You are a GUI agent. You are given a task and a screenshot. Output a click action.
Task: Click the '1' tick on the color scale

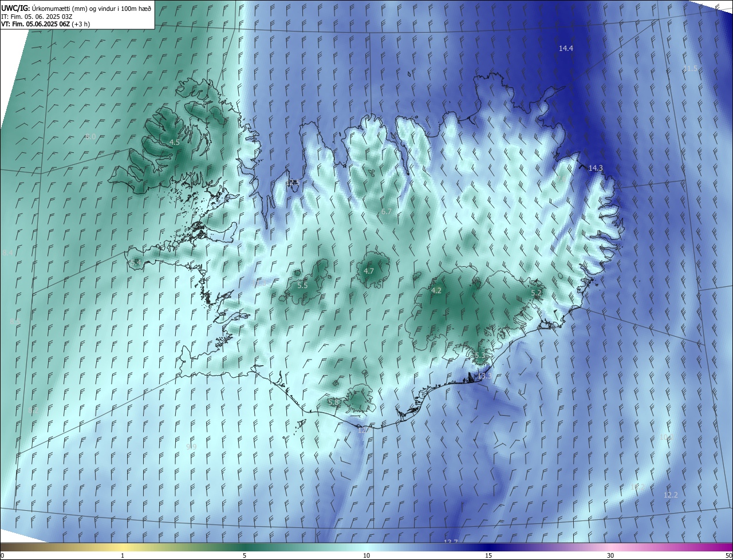[x=123, y=555]
